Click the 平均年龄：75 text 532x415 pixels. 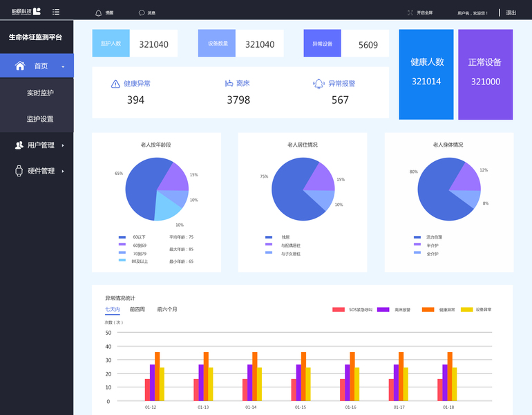[x=181, y=237]
